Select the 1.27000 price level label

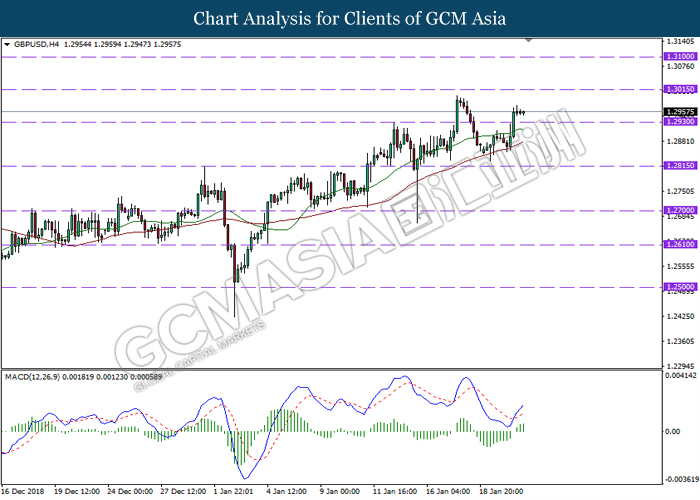point(680,210)
